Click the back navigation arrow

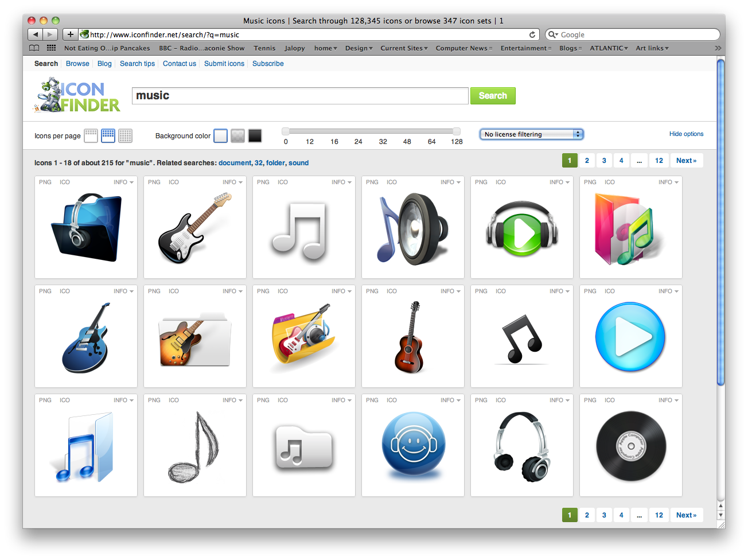click(35, 34)
